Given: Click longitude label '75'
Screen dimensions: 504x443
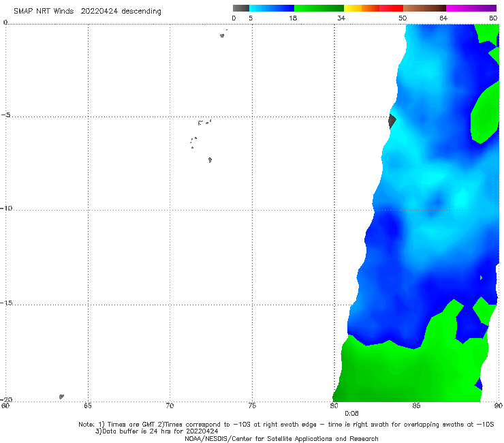Looking at the screenshot, I should click(252, 406).
